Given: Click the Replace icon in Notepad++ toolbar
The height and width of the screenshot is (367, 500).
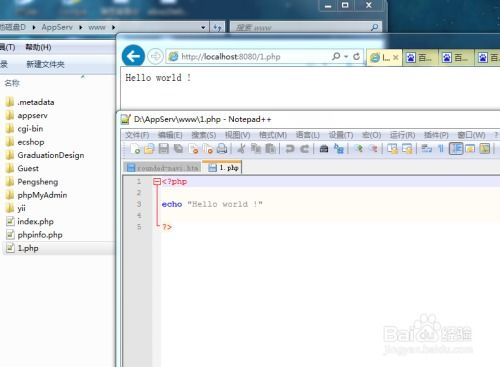Looking at the screenshot, I should click(x=339, y=149).
